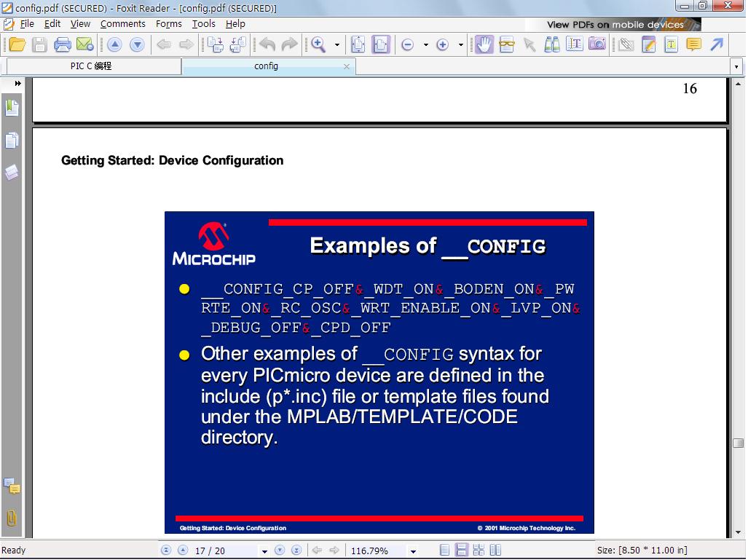Open the Edit menu

click(52, 23)
